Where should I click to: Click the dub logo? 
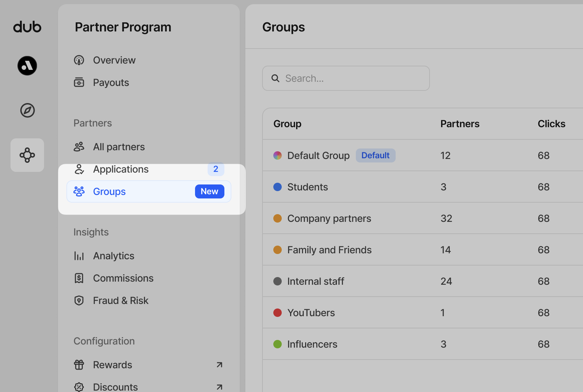[x=27, y=27]
